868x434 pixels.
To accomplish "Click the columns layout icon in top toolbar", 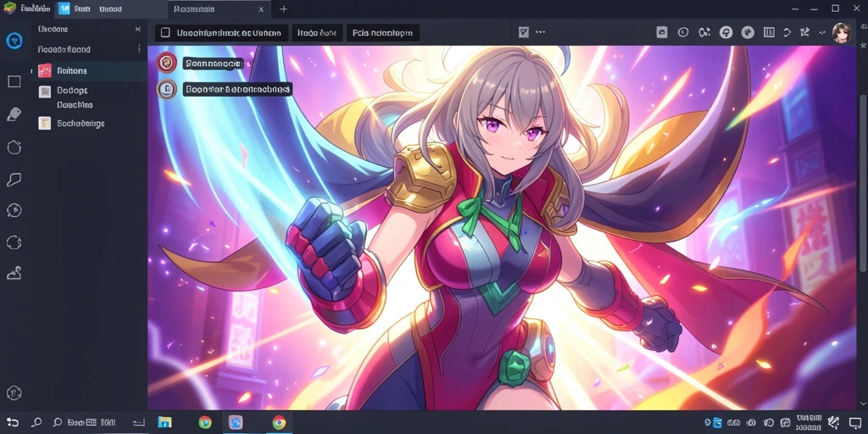I will 769,33.
